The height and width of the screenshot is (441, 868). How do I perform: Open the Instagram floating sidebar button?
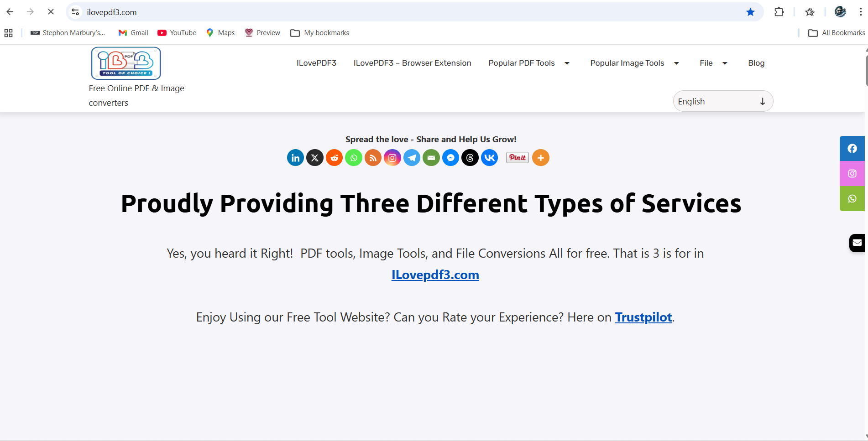point(852,174)
